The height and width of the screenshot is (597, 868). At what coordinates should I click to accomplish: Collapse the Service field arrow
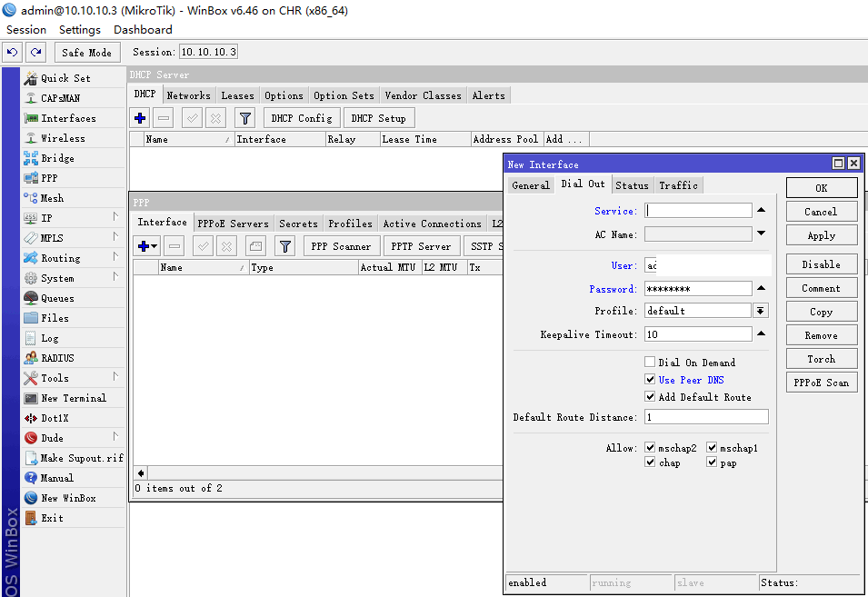pyautogui.click(x=761, y=210)
